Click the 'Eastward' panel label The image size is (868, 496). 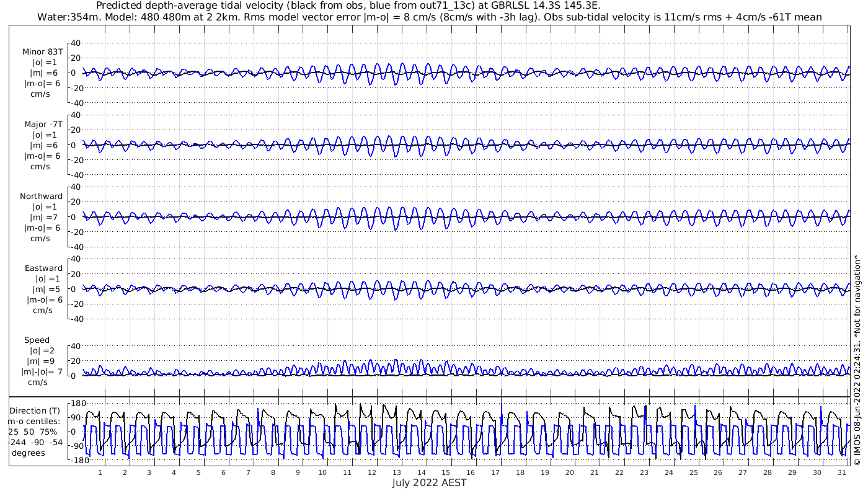click(43, 268)
